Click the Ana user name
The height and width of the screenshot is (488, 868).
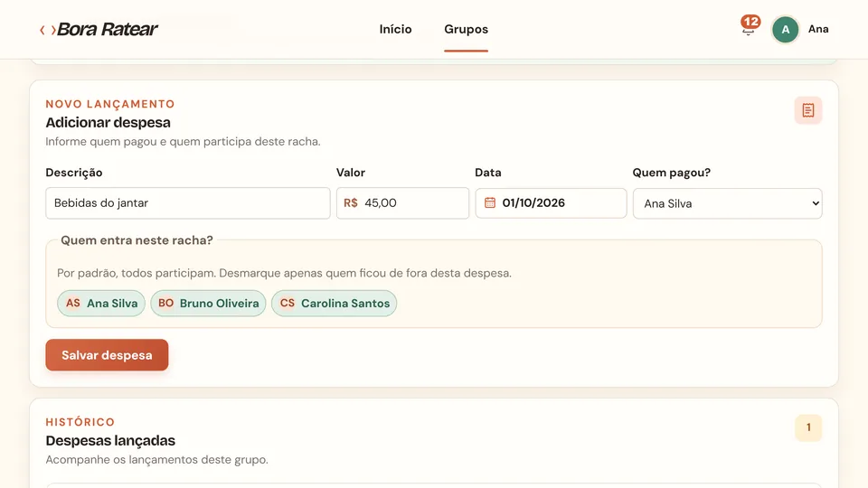click(818, 29)
